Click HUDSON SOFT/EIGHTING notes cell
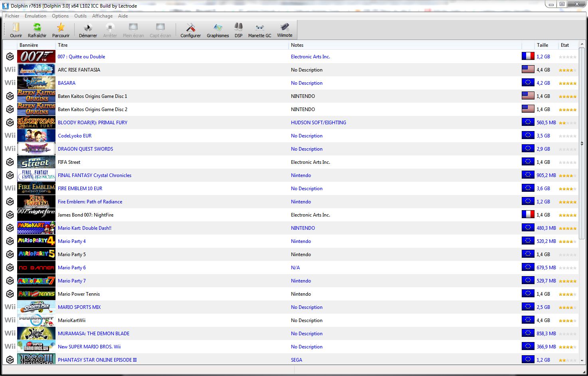Image resolution: width=588 pixels, height=376 pixels. point(319,123)
